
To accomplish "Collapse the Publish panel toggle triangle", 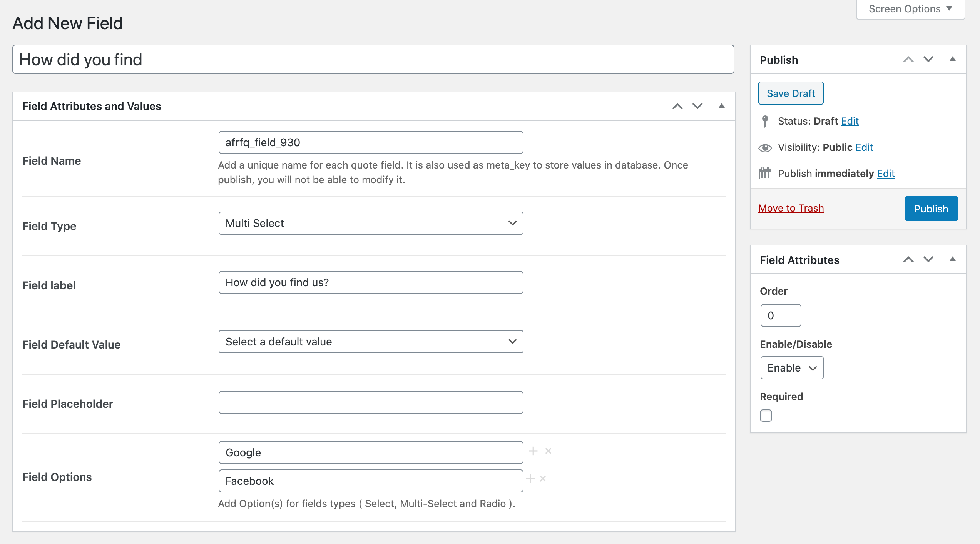I will pyautogui.click(x=953, y=59).
